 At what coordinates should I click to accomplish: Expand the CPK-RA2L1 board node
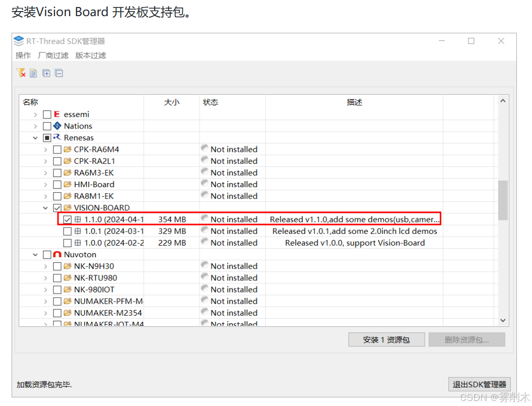pos(45,161)
